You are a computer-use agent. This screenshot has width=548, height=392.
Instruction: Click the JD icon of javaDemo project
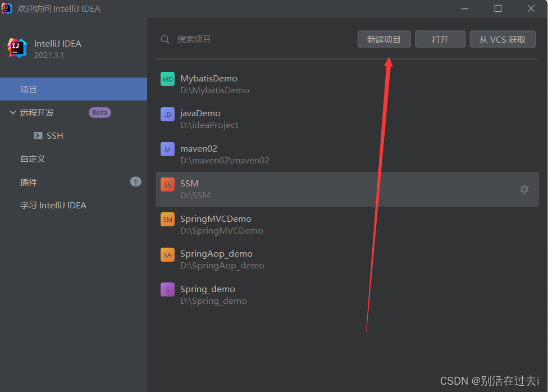tap(167, 115)
